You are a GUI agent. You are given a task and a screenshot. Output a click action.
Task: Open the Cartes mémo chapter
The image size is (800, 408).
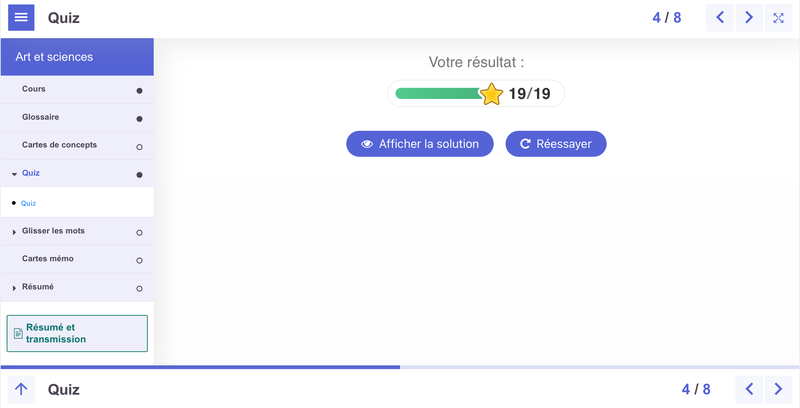point(48,259)
